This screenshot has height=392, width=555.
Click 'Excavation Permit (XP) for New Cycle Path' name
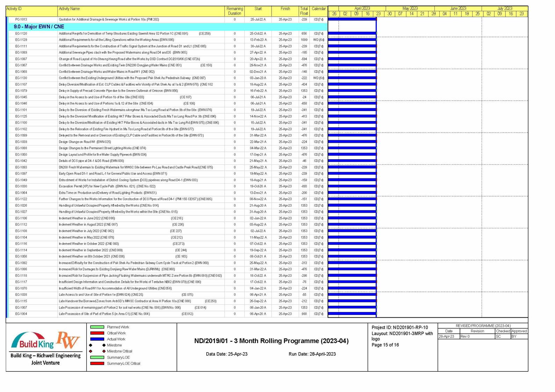coord(107,186)
